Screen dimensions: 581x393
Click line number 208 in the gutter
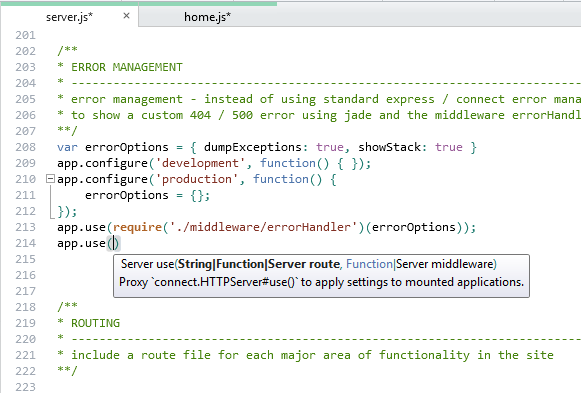point(26,147)
